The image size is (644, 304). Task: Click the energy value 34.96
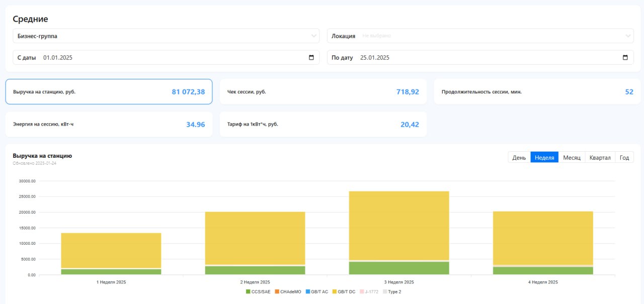(x=196, y=125)
